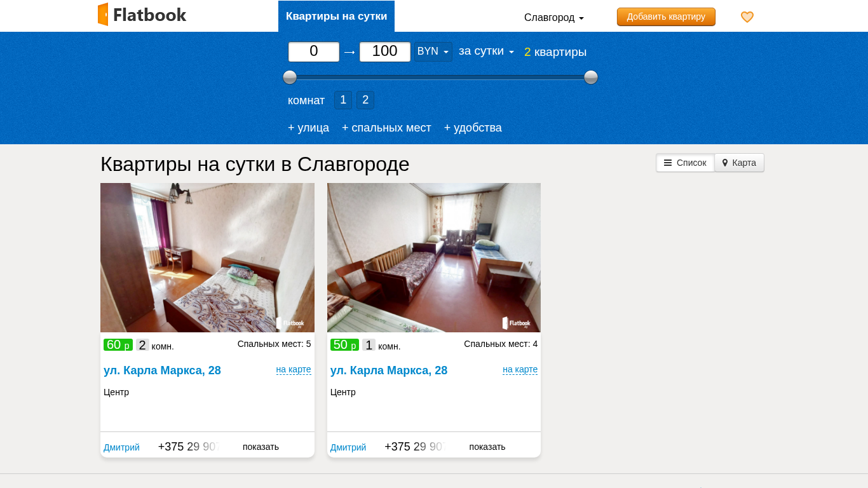Click the Спальных мест: 5 text
The height and width of the screenshot is (488, 868).
(x=275, y=344)
